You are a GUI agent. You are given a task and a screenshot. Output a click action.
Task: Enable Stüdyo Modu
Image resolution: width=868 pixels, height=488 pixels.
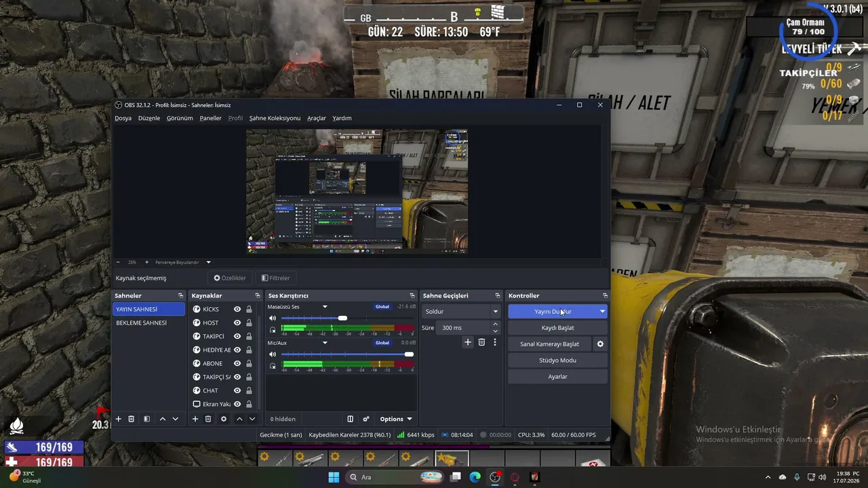557,361
